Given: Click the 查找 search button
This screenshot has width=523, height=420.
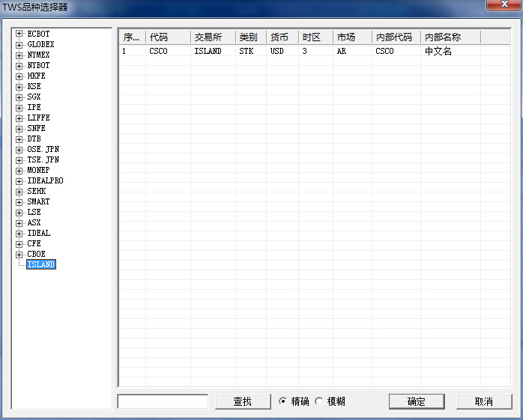Looking at the screenshot, I should coord(242,401).
